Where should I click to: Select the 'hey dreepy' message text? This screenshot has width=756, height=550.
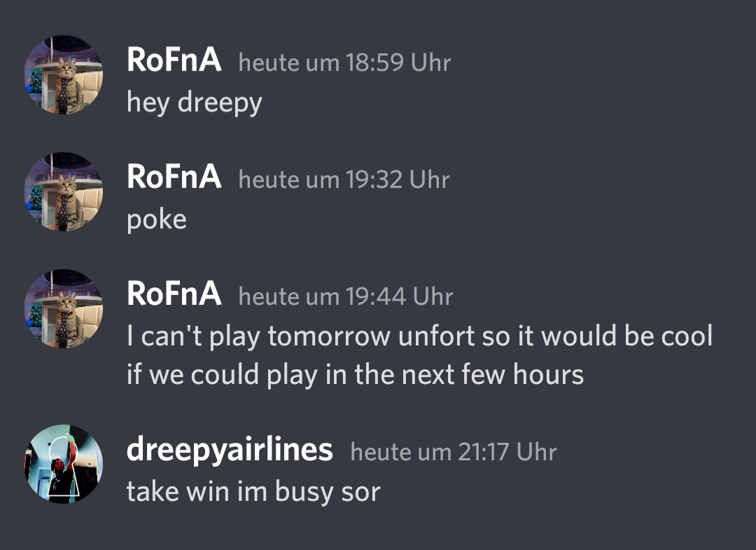pos(195,103)
